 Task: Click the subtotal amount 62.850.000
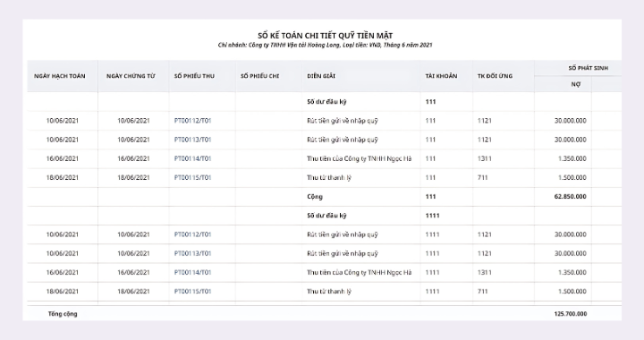570,196
